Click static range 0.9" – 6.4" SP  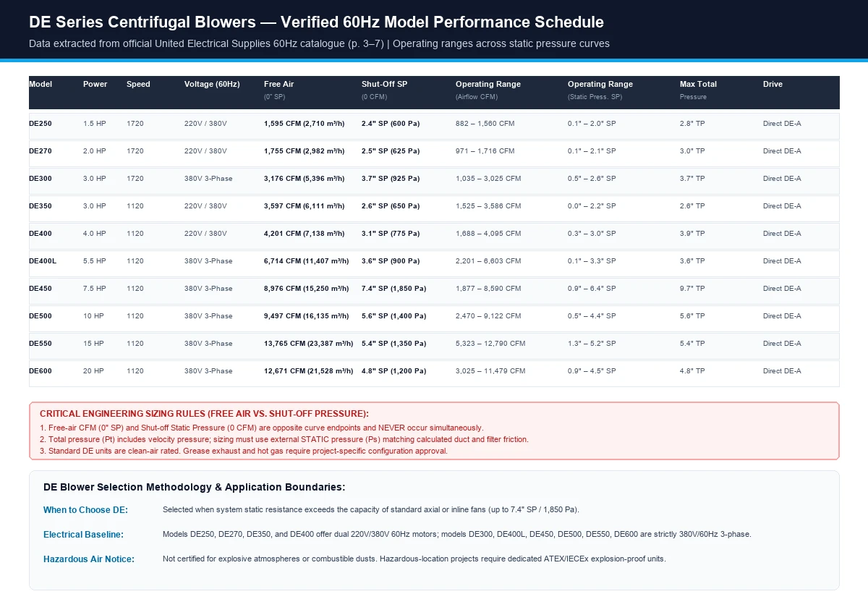592,289
